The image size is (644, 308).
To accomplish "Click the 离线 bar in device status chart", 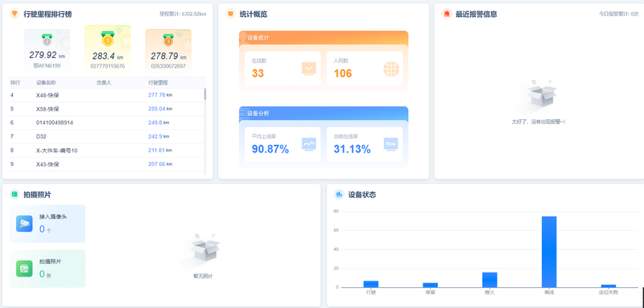I will (549, 252).
